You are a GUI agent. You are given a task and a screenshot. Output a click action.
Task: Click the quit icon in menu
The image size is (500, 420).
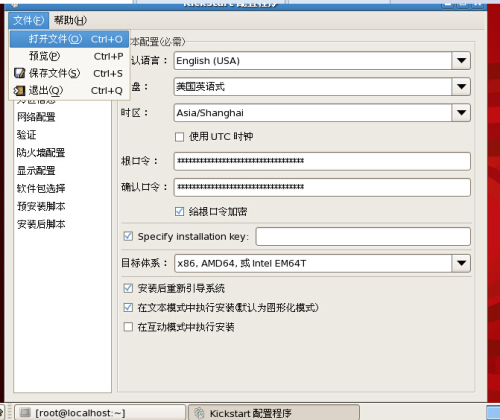(x=19, y=90)
